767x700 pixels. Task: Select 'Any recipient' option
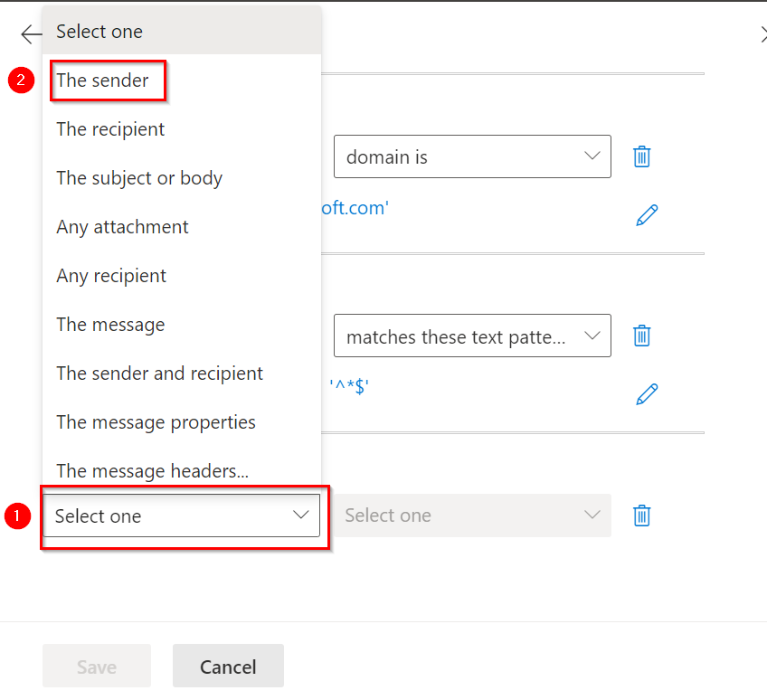tap(111, 276)
